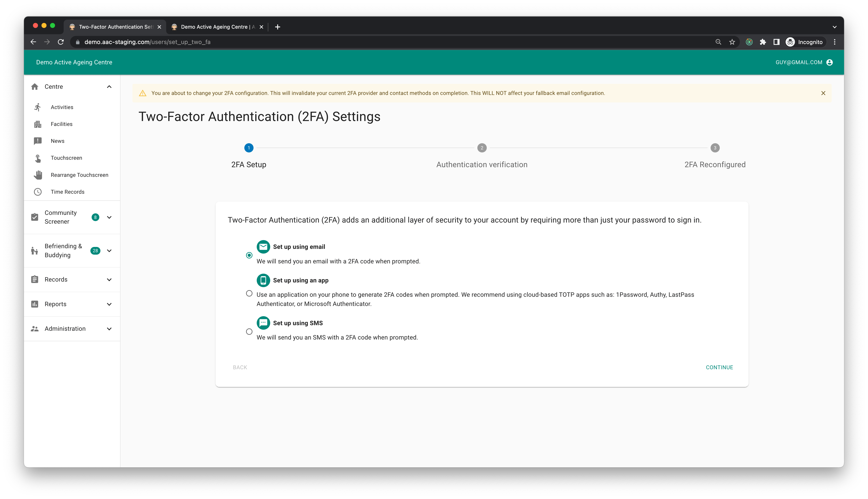Close the Two-Factor Authentication tab

click(x=159, y=27)
